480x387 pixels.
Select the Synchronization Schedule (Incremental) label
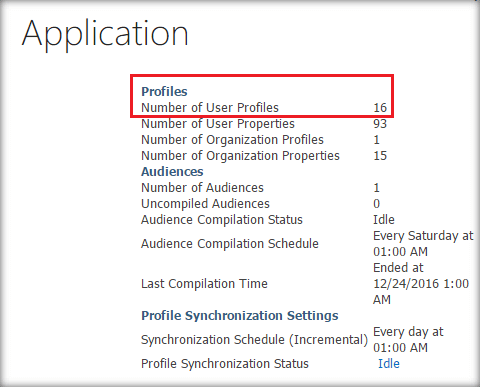(254, 340)
